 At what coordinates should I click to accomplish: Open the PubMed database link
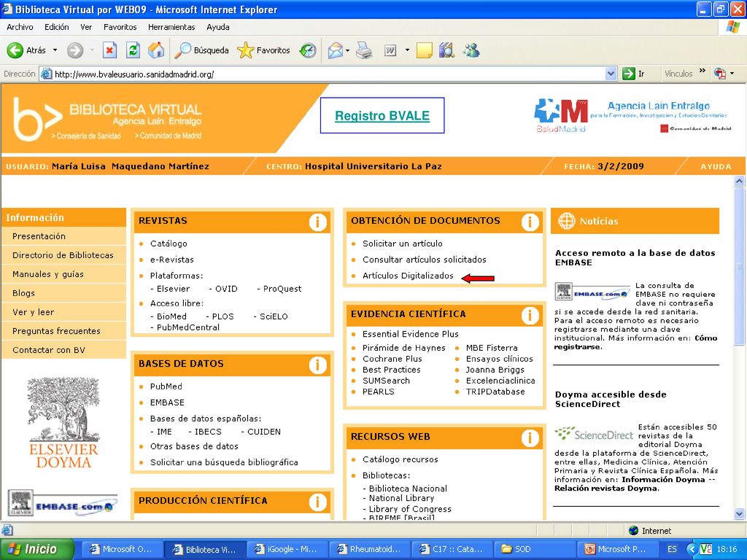pos(166,386)
